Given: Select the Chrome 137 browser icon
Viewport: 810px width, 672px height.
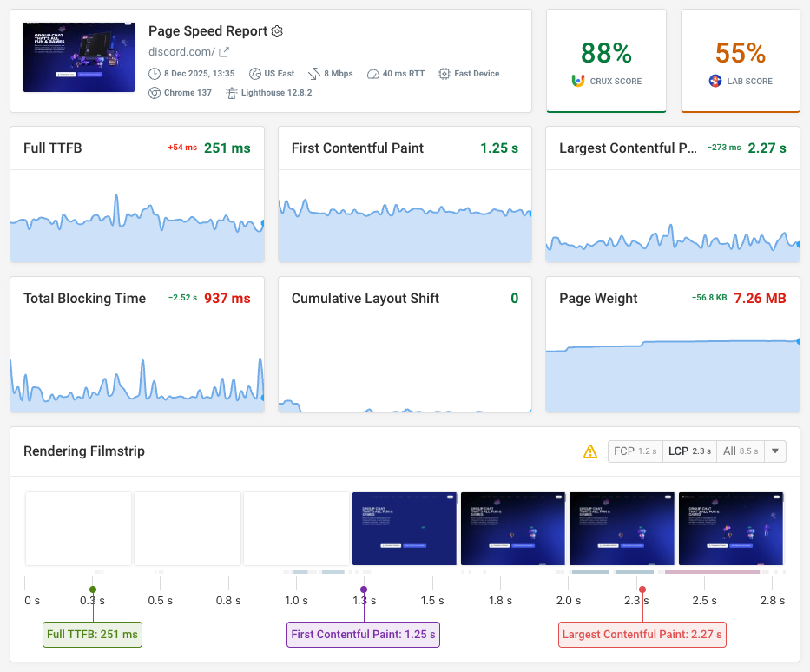Looking at the screenshot, I should pos(156,92).
